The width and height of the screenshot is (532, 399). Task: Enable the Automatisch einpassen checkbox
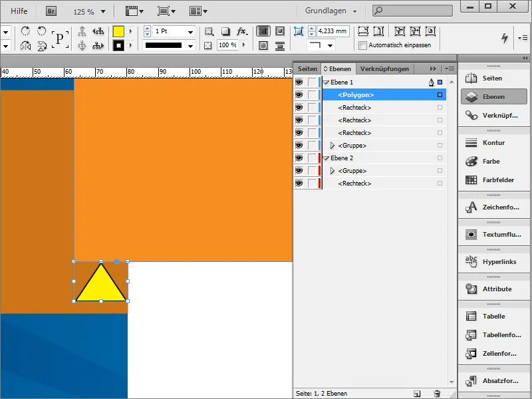364,46
